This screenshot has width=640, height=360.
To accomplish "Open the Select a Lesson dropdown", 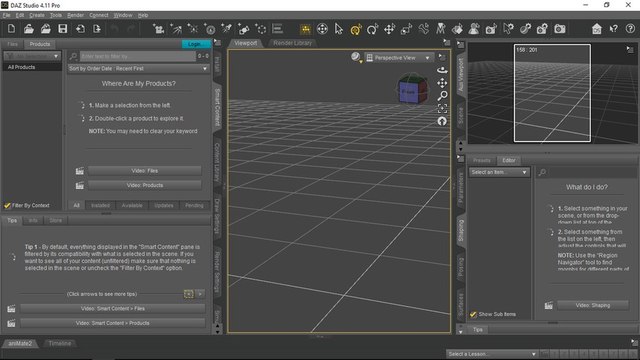I will click(x=492, y=354).
